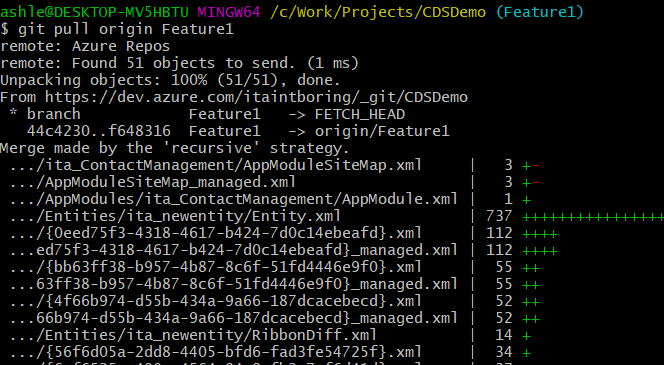664x365 pixels.
Task: Click the dev.azure.com CDSDemo repository URL
Action: coord(256,97)
